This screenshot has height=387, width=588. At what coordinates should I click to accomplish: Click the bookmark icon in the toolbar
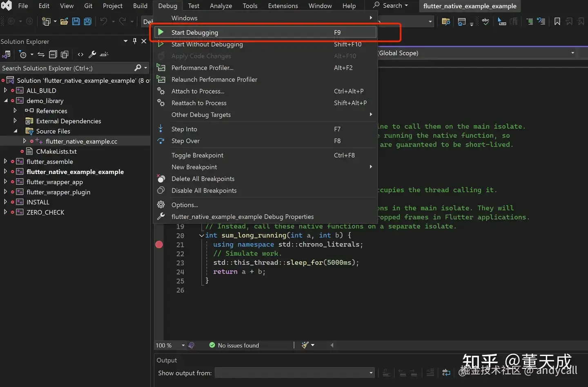point(557,21)
